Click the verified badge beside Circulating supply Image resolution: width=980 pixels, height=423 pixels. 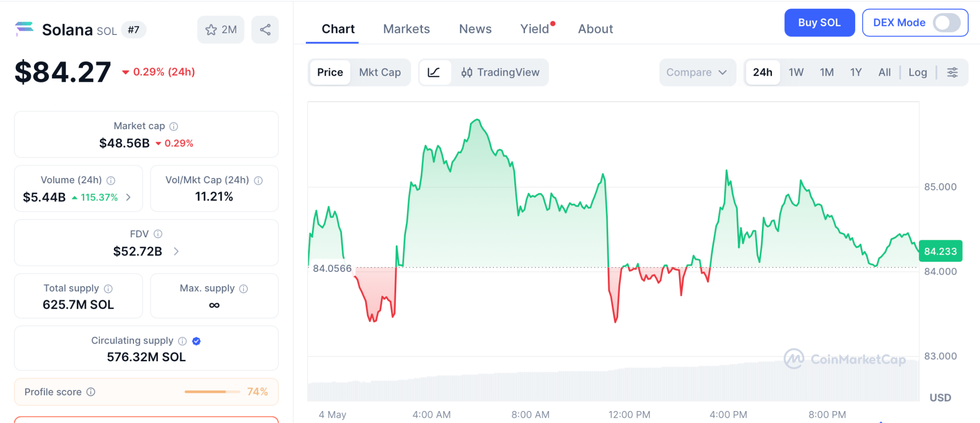coord(196,341)
